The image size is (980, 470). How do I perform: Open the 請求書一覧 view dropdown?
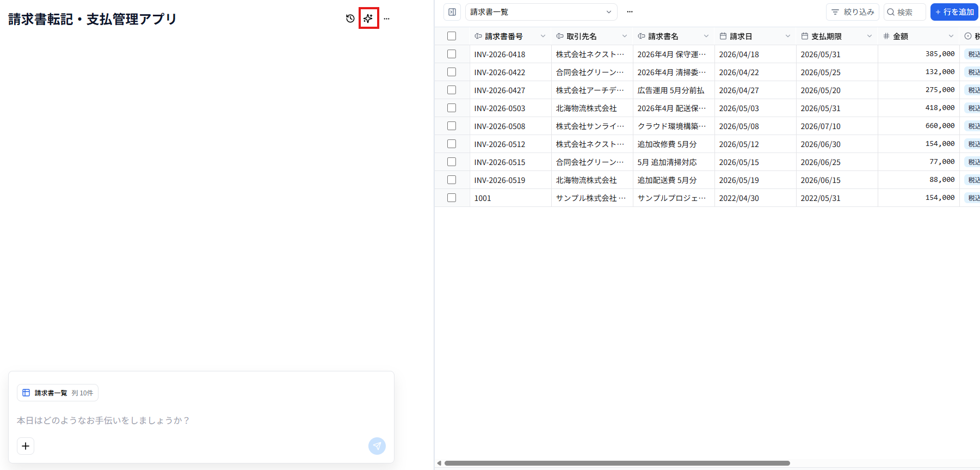point(541,12)
